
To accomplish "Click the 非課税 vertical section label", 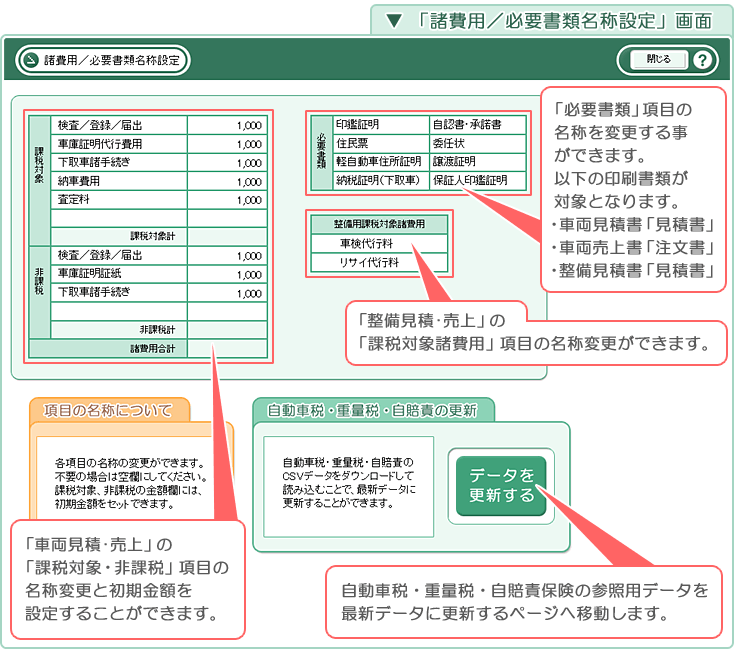I will tap(39, 292).
